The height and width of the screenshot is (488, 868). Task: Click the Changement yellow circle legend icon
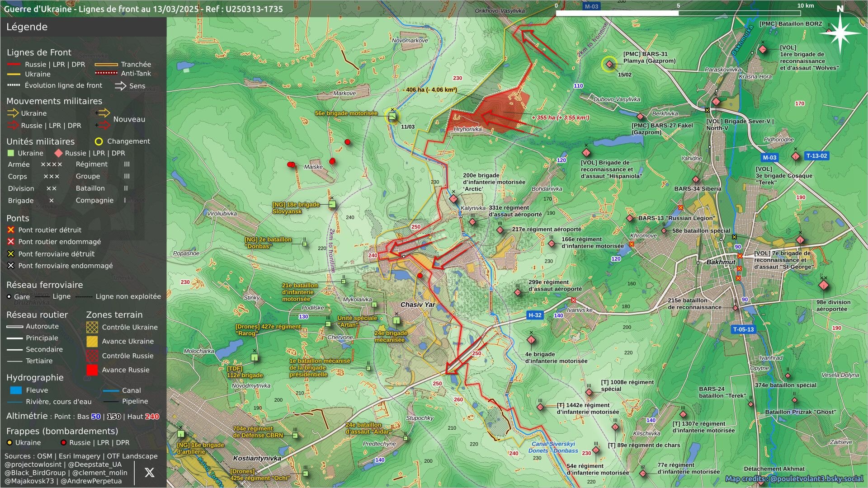click(x=99, y=141)
